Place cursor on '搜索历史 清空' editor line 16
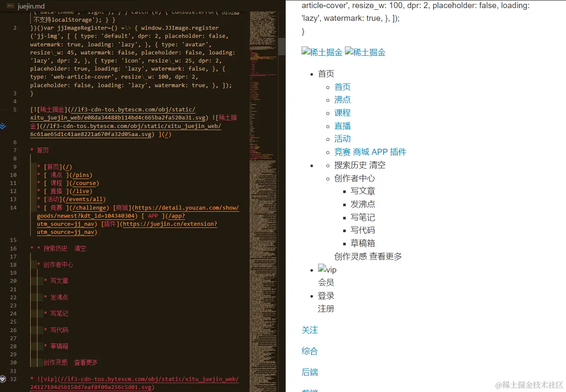This screenshot has height=392, width=566. [65, 248]
